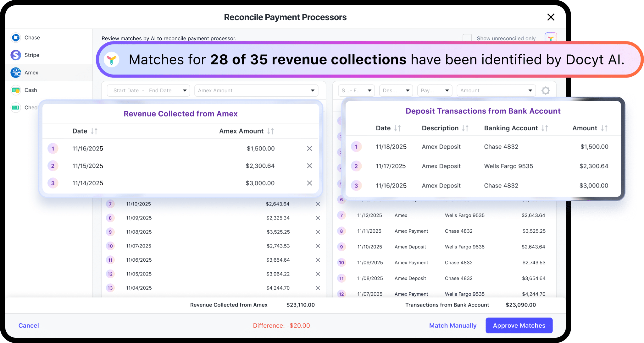
Task: Click Cancel link
Action: [29, 325]
